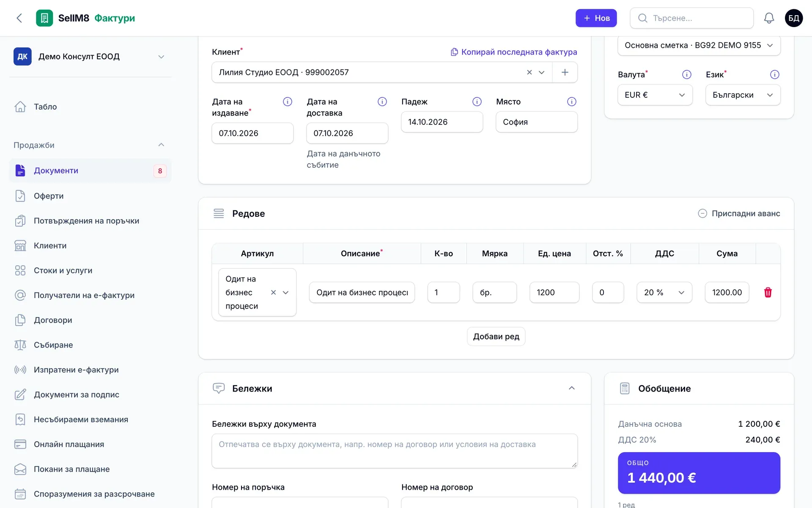Show info for Език field
812x508 pixels.
pyautogui.click(x=775, y=75)
